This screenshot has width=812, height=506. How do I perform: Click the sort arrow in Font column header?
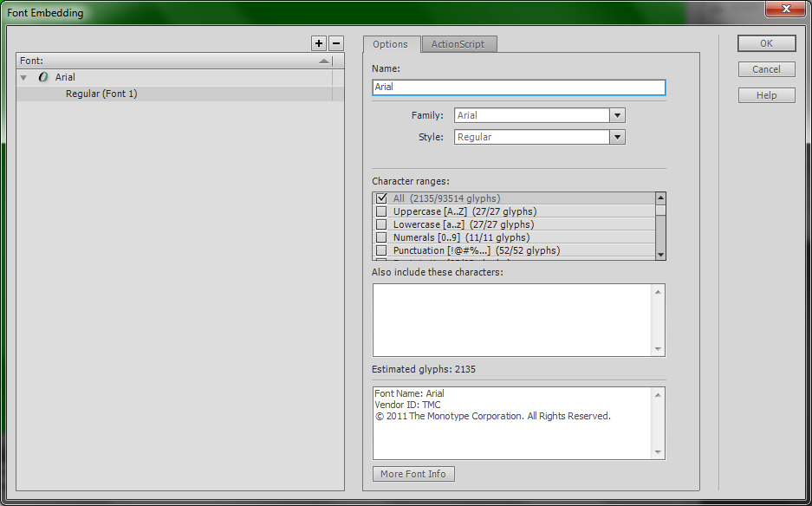(x=324, y=62)
